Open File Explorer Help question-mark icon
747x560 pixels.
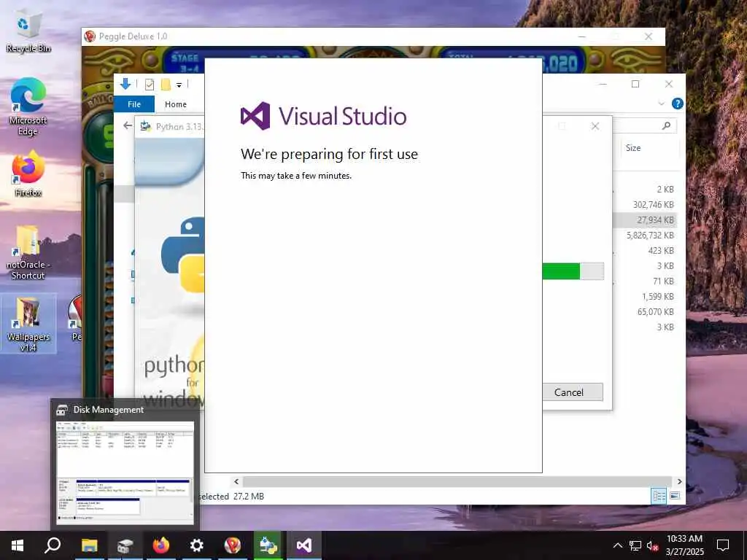[677, 104]
